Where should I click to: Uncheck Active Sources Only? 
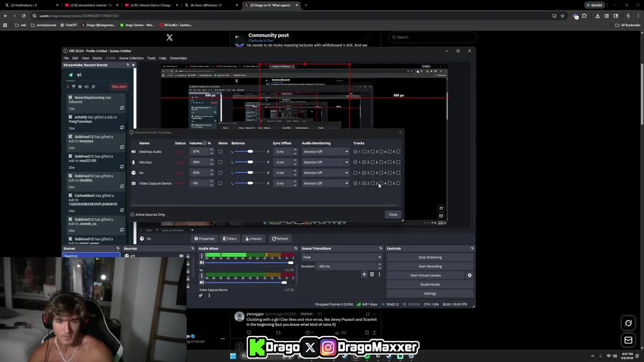click(132, 215)
